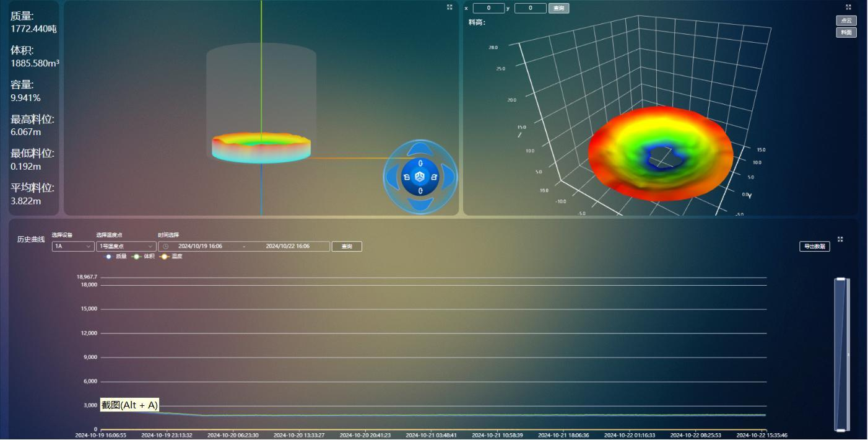The width and height of the screenshot is (868, 440).
Task: Click the x coordinate input field
Action: tap(488, 8)
